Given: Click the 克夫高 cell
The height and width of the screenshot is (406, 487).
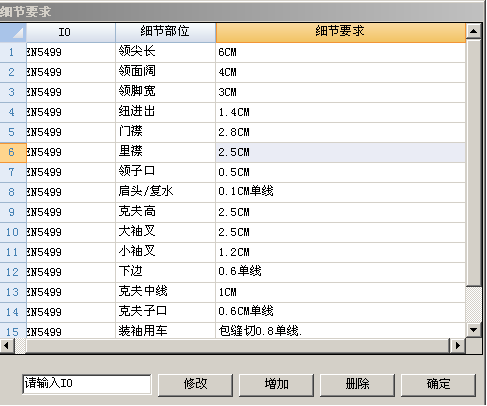Looking at the screenshot, I should pyautogui.click(x=166, y=212).
